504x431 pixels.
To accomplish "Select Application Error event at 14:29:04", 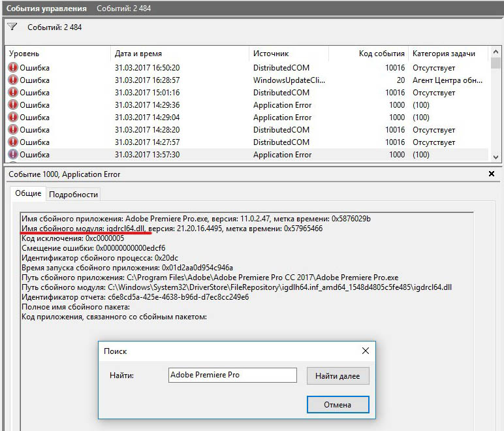I will click(247, 118).
